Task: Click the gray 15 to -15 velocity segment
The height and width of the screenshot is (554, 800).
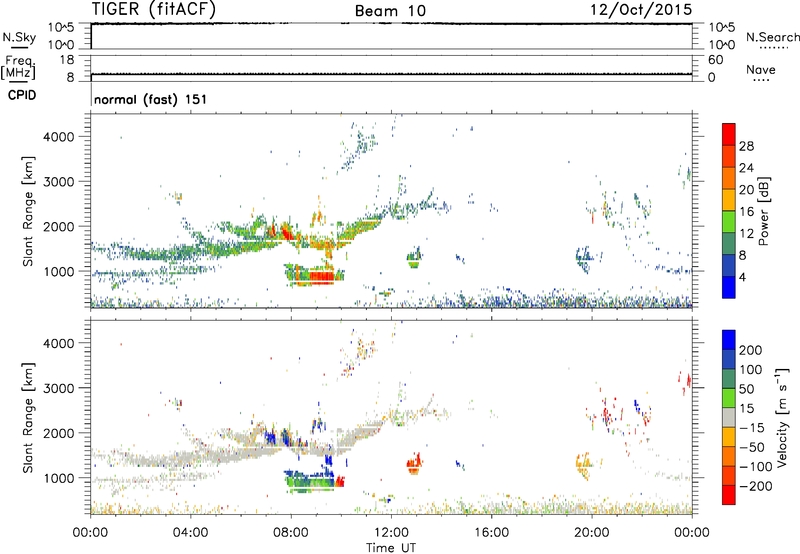Action: pyautogui.click(x=729, y=418)
